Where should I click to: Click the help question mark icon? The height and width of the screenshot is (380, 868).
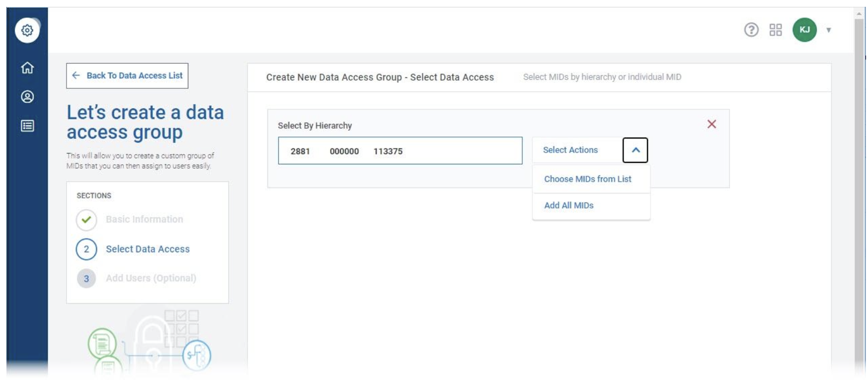751,30
